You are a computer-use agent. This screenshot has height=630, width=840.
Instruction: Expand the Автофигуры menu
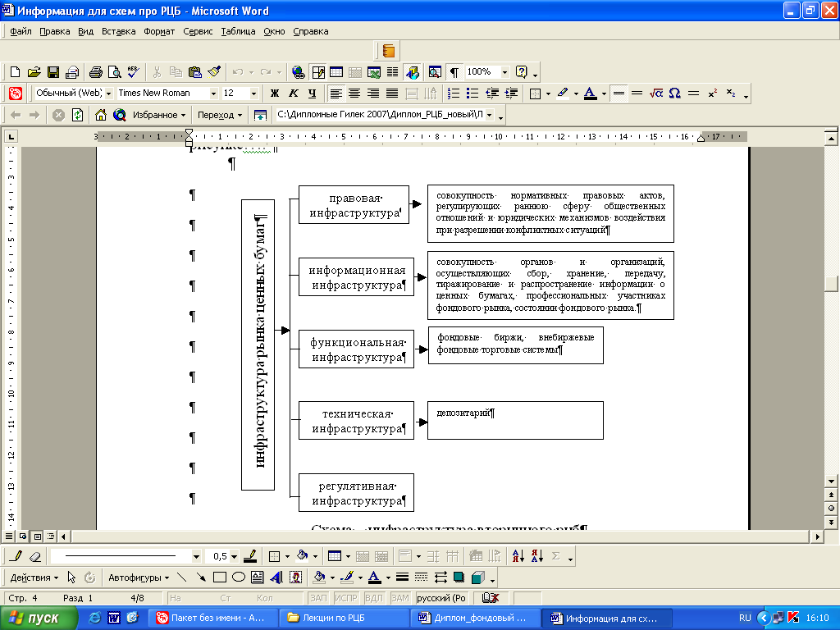tap(139, 577)
